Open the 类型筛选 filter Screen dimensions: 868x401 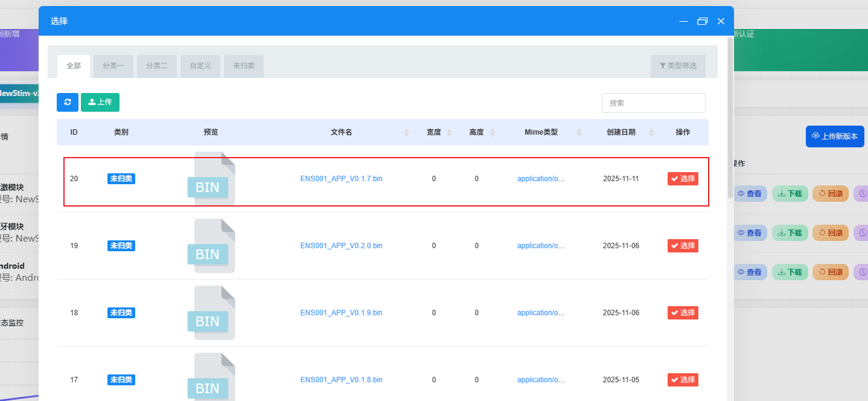[x=678, y=66]
